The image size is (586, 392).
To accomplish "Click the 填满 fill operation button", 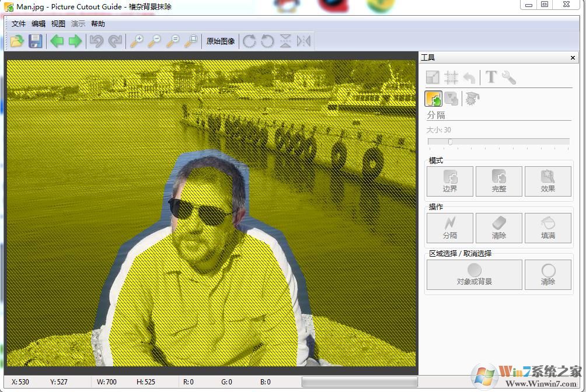I will [x=547, y=227].
